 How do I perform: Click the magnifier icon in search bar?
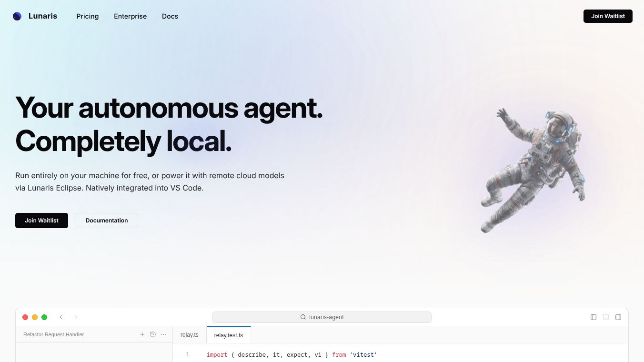303,317
